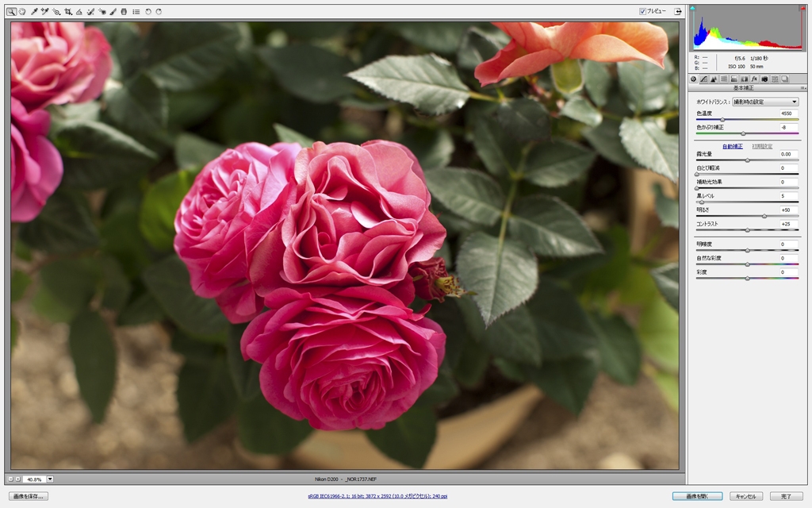
Task: Select the Hand tool in the toolbar
Action: pyautogui.click(x=22, y=12)
